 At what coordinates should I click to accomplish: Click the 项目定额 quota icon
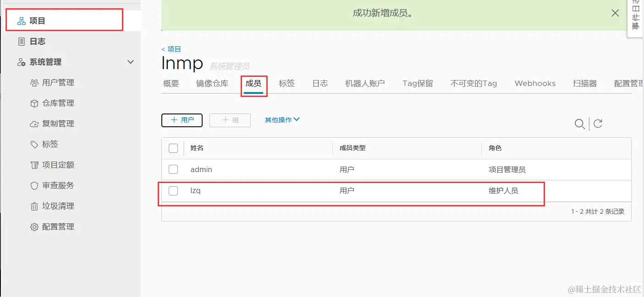pos(34,165)
